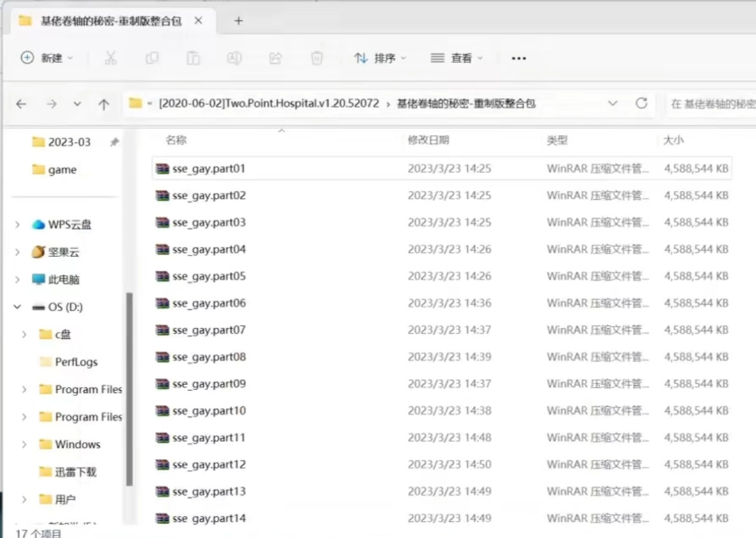Viewport: 756px width, 538px height.
Task: Click the WinRAR icon of sse_gay.part07
Action: tap(163, 330)
